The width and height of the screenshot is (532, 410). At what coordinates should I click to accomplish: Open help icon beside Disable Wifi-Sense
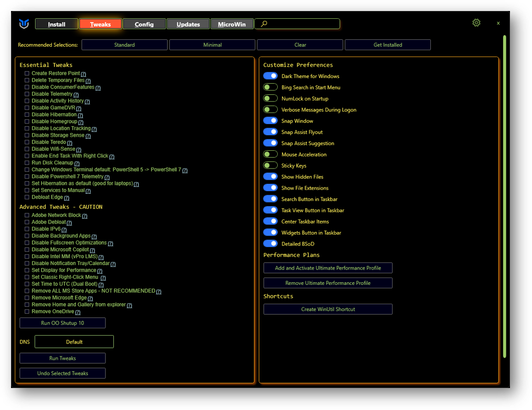(79, 150)
